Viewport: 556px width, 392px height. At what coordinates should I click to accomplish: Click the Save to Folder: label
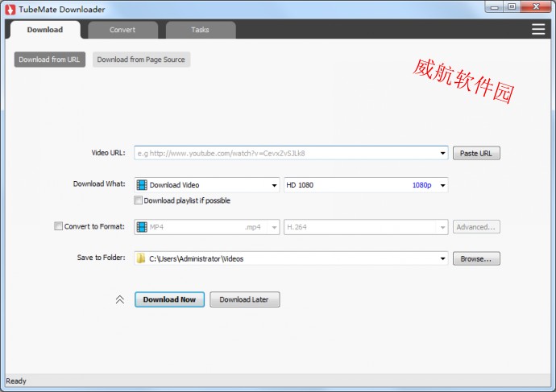[101, 258]
